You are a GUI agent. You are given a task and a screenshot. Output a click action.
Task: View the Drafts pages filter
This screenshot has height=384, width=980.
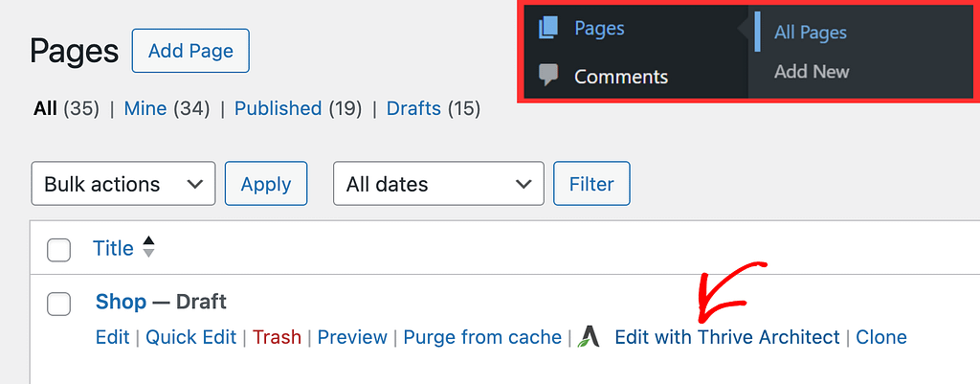tap(413, 109)
